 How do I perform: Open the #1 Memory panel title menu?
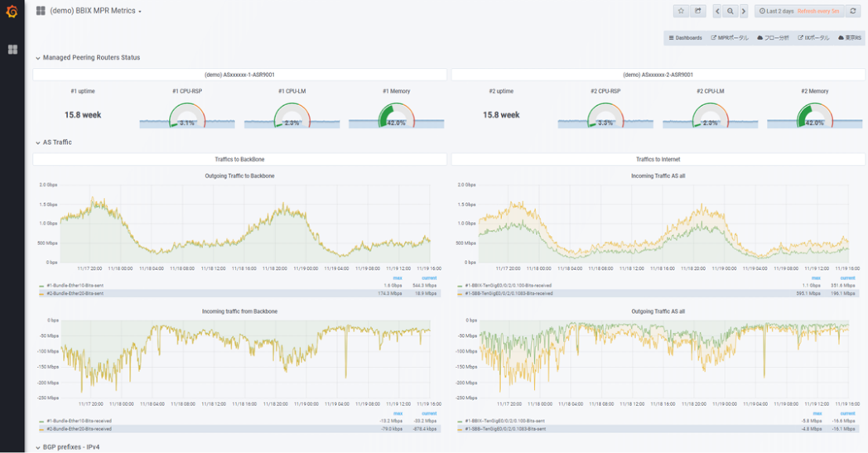[x=397, y=91]
